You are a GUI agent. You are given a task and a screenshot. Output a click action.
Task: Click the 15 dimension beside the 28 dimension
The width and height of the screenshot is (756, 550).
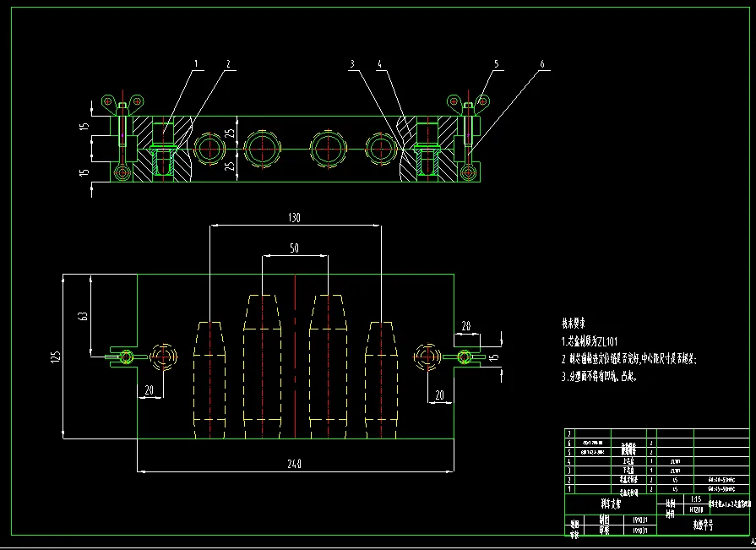493,357
